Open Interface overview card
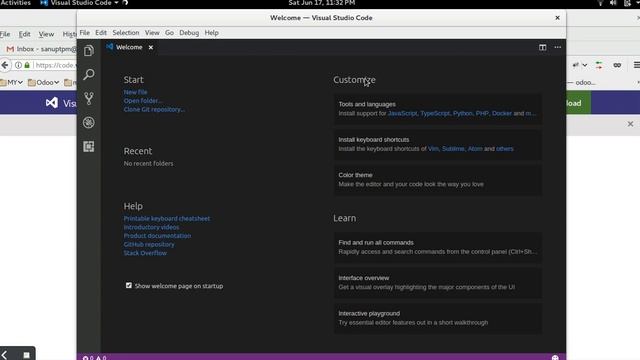This screenshot has height=360, width=640. click(438, 282)
